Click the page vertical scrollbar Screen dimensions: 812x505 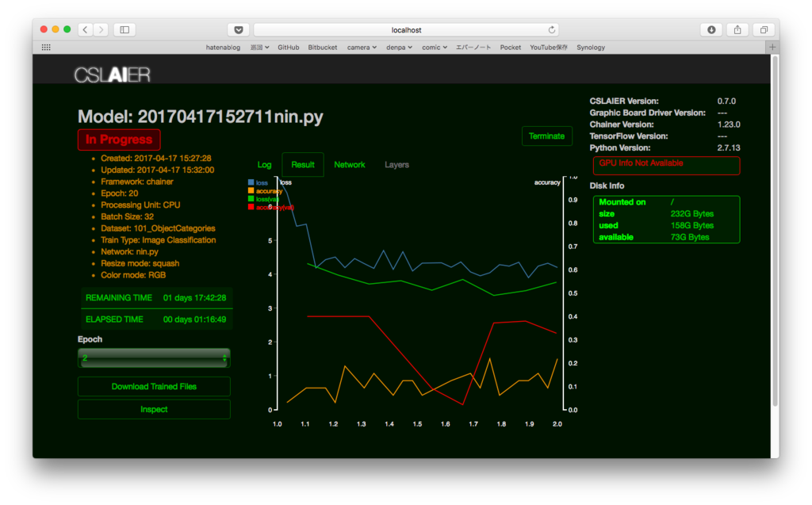[775, 231]
